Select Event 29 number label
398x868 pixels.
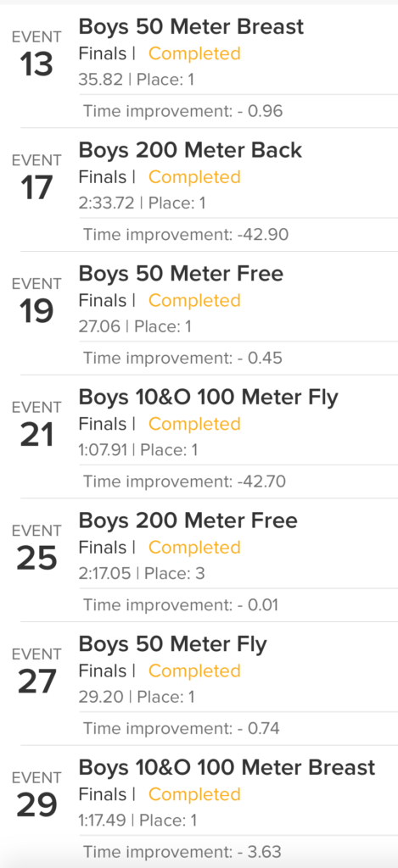(x=36, y=806)
